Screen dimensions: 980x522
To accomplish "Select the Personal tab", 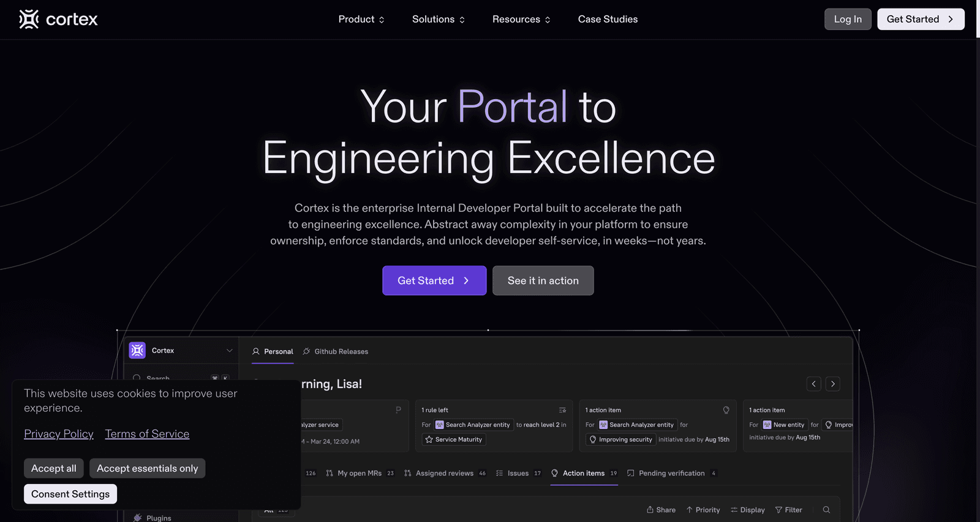I will 273,351.
